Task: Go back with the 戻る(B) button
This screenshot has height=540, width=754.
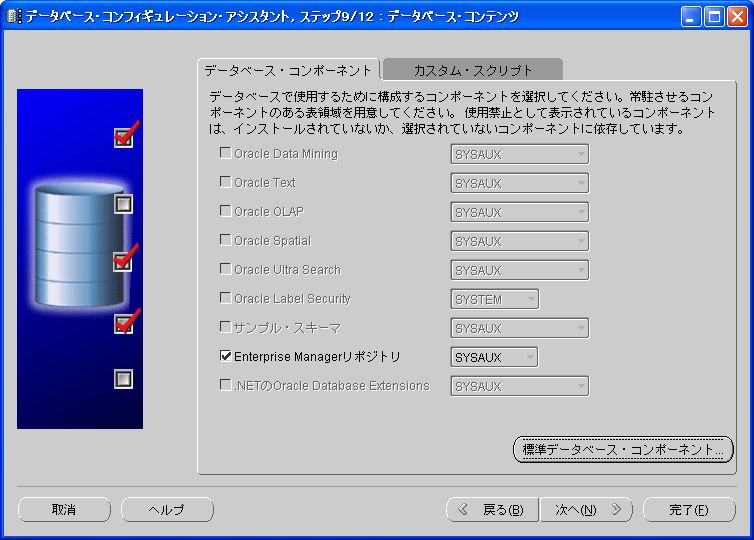Action: tap(492, 509)
